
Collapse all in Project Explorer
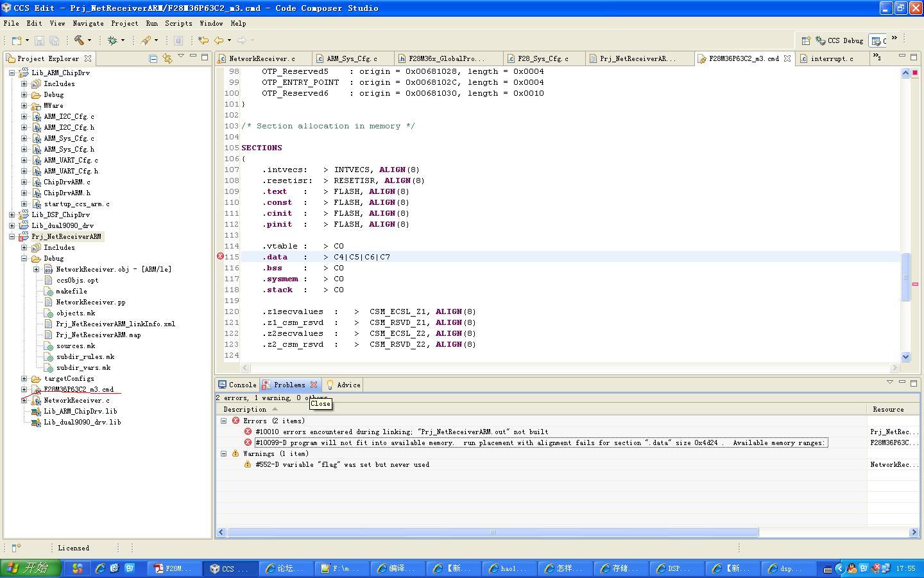point(153,58)
